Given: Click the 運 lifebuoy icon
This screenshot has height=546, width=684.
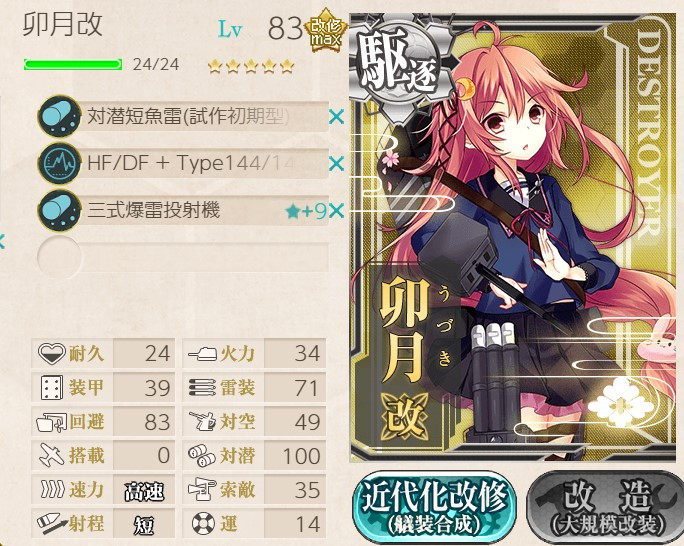Looking at the screenshot, I should click(203, 523).
